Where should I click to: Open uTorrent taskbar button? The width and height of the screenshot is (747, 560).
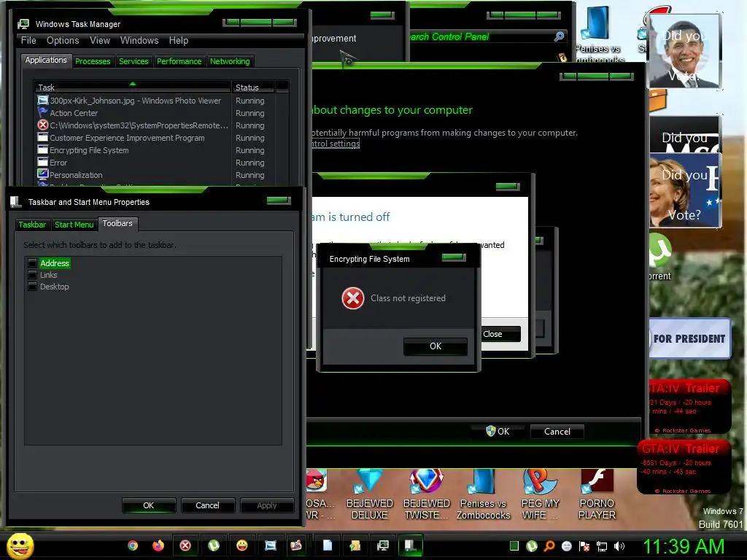click(x=214, y=545)
